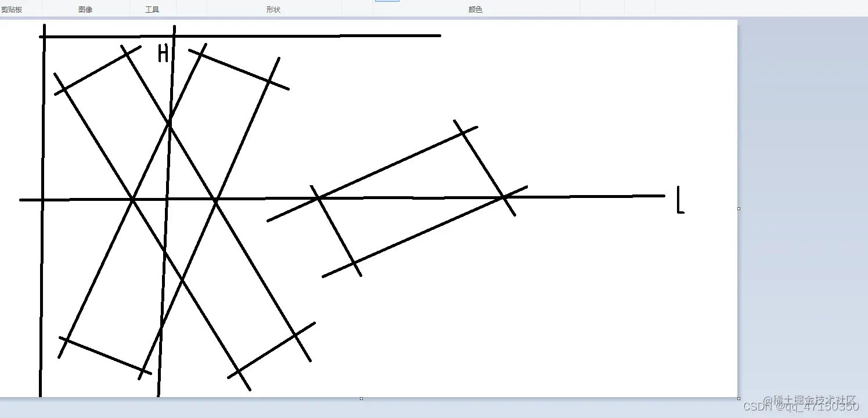Click the drawn letter H on canvas
The image size is (868, 418).
click(x=163, y=53)
